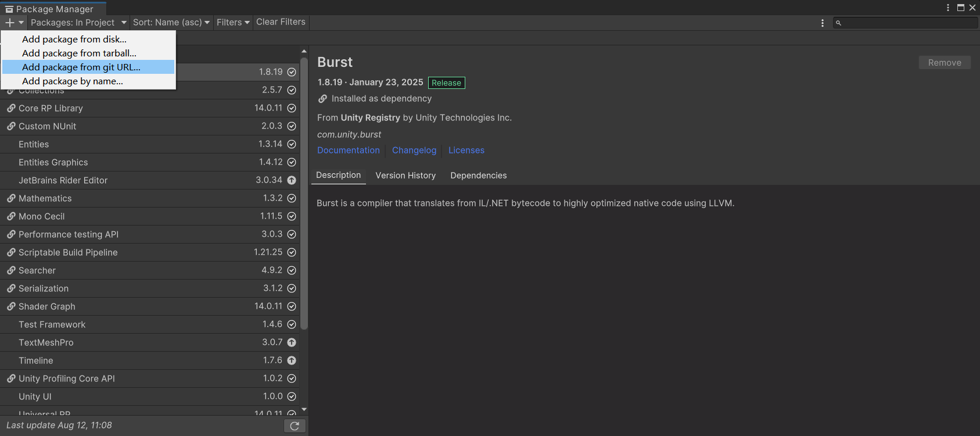The width and height of the screenshot is (980, 436).
Task: Select the Test Framework package
Action: click(150, 324)
